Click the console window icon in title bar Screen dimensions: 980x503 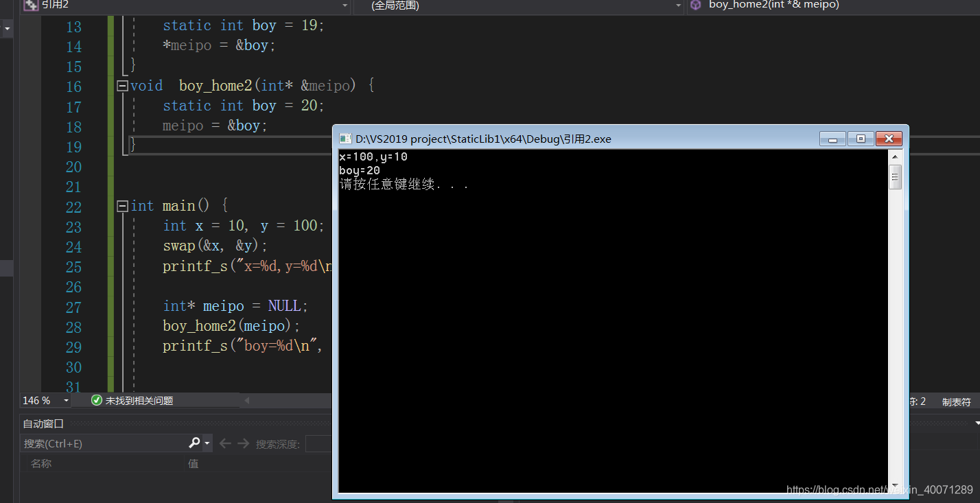(346, 139)
